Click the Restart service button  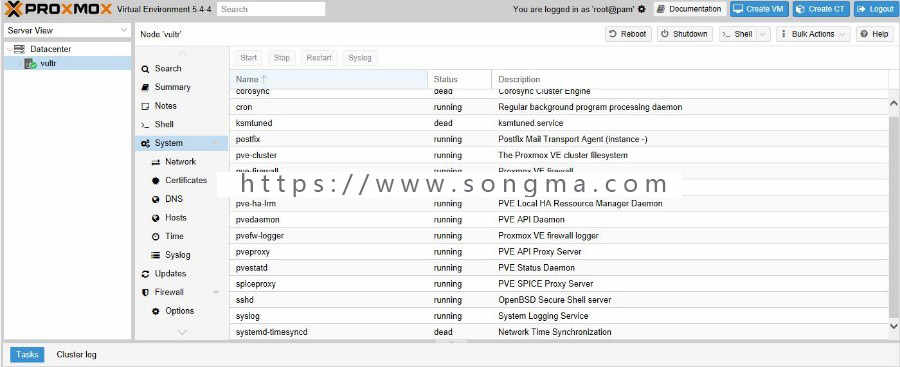[319, 57]
